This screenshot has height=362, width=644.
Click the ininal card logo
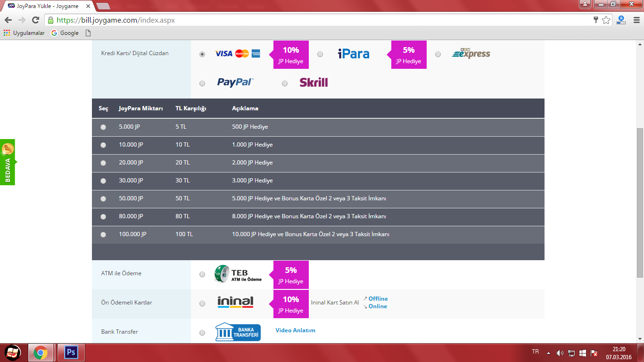(235, 302)
